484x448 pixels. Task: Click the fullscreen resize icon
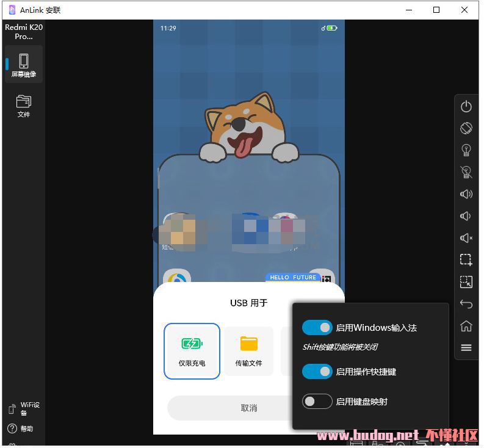click(466, 281)
